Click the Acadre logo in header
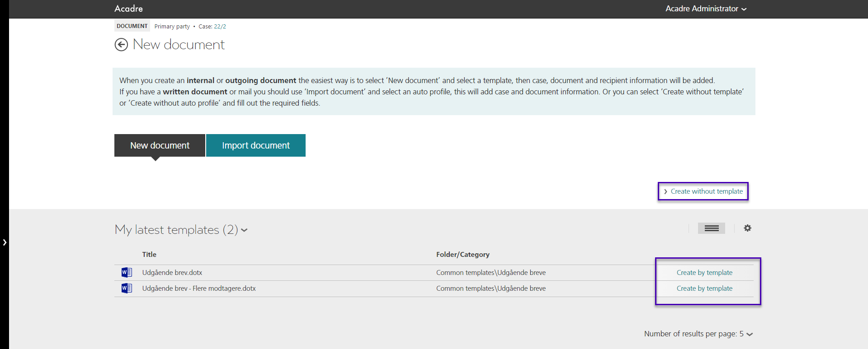Image resolution: width=868 pixels, height=349 pixels. (x=129, y=9)
